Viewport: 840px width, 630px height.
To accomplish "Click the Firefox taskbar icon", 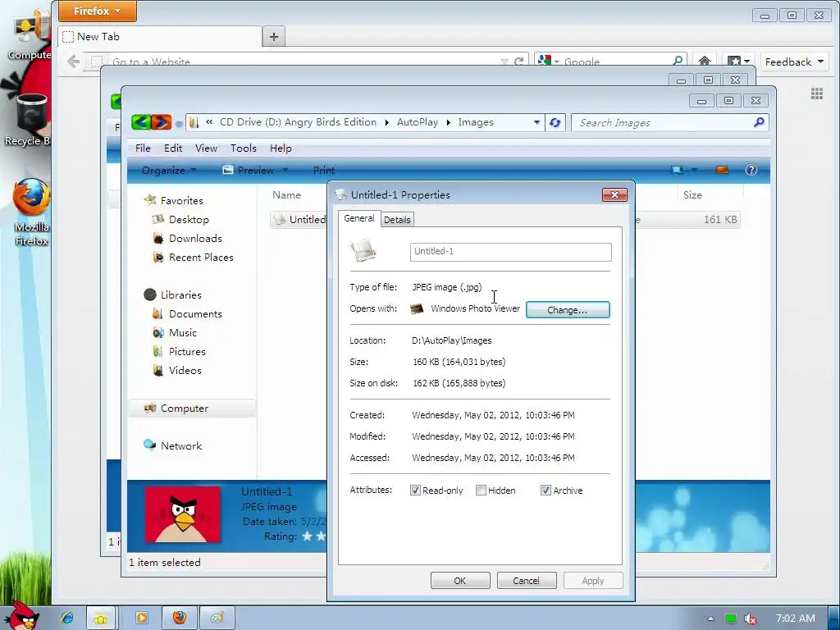I will point(180,619).
